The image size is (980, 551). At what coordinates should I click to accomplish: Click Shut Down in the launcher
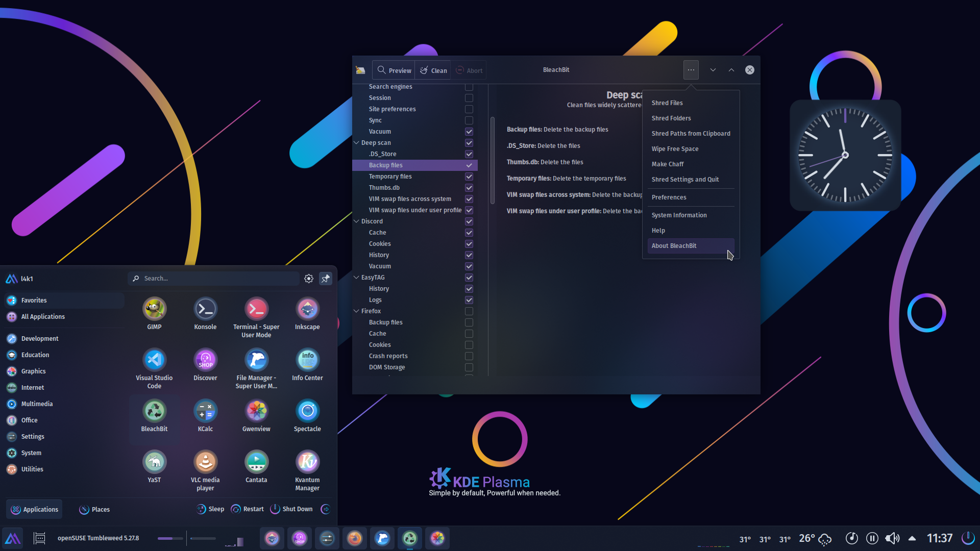pyautogui.click(x=291, y=509)
